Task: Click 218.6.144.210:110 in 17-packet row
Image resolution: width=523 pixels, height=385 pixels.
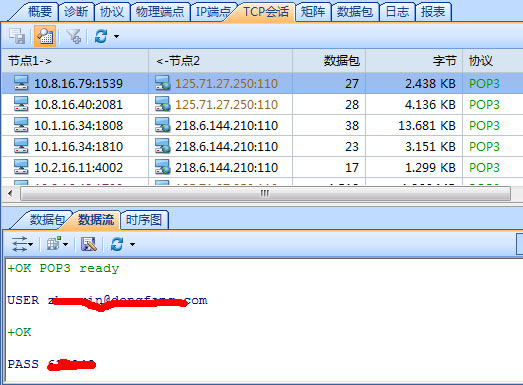Action: 226,167
